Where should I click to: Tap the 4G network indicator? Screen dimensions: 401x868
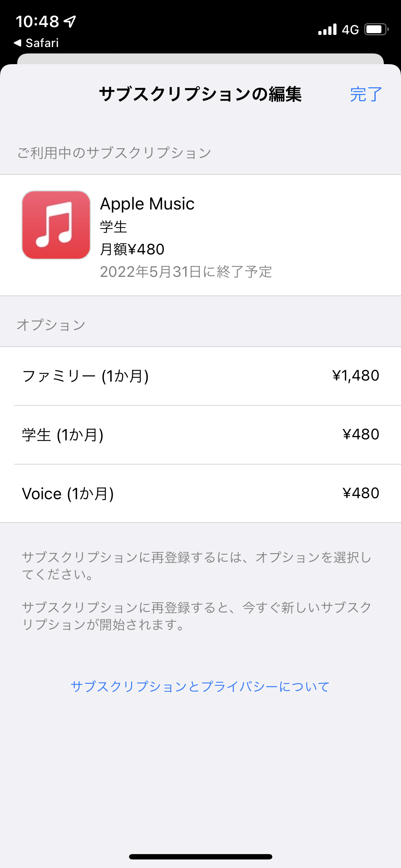(350, 30)
